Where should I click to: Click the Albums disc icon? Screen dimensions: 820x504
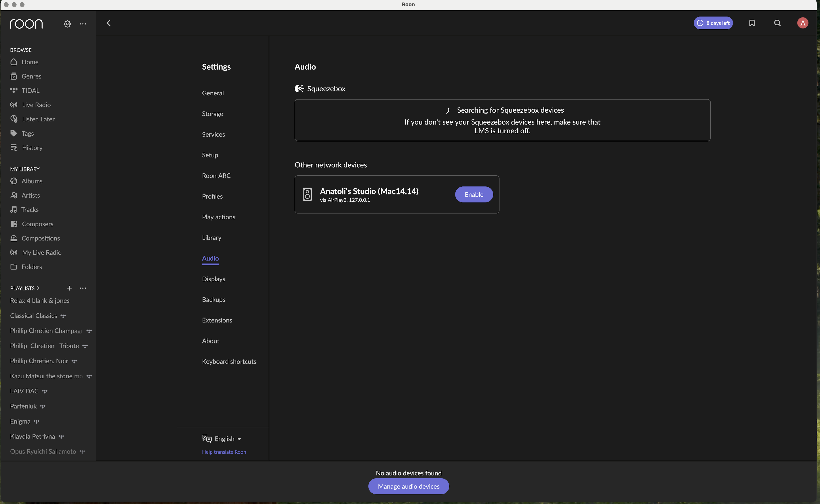click(14, 181)
